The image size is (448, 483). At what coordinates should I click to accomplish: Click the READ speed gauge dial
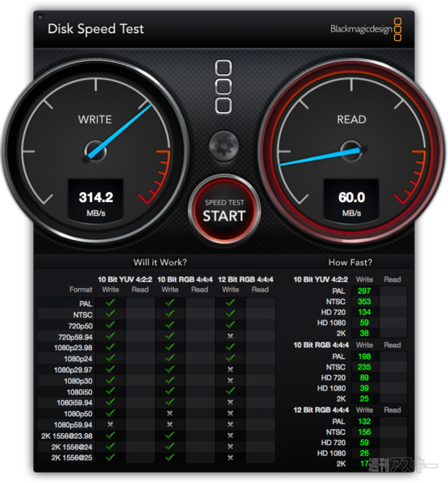point(351,151)
